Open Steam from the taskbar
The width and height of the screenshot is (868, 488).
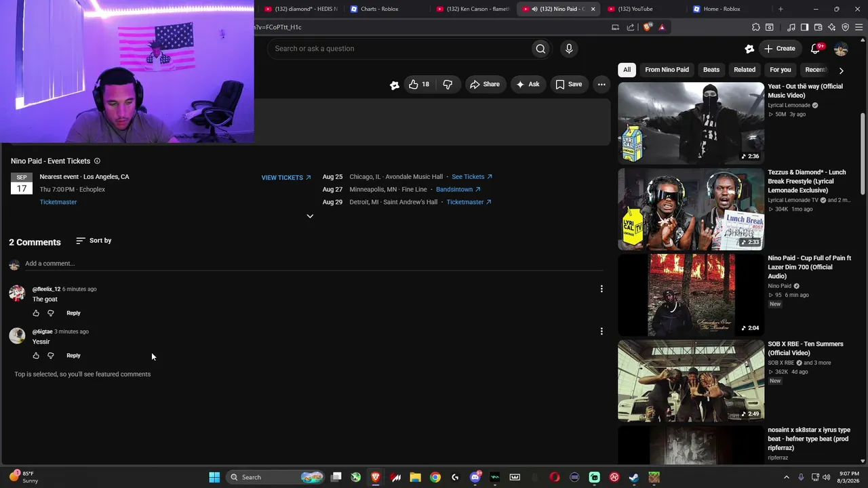click(634, 477)
